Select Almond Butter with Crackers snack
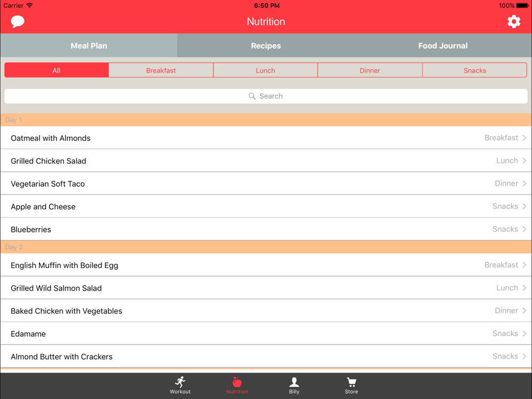This screenshot has height=399, width=532. click(265, 356)
